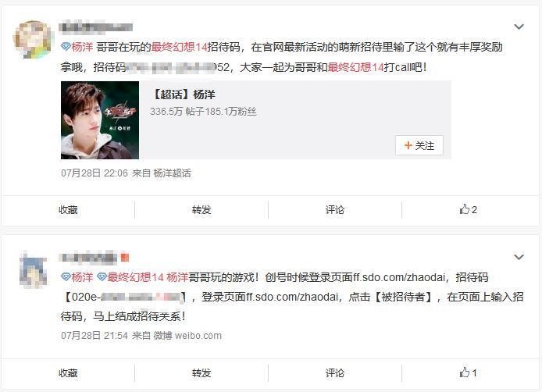This screenshot has height=392, width=542.
Task: Open the diamond super-topic icon before 杨洋 in first post
Action: [x=66, y=47]
